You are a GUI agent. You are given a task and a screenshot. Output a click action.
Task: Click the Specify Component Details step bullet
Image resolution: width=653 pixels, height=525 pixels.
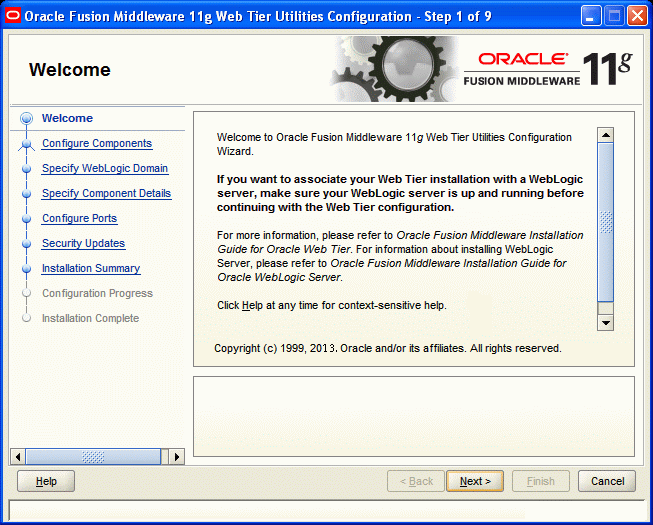pyautogui.click(x=26, y=194)
